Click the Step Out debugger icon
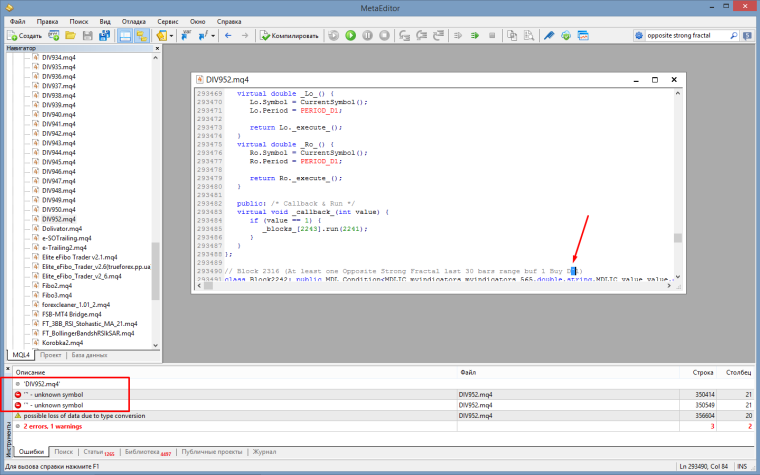Viewport: 760px width, 475px height. 439,35
